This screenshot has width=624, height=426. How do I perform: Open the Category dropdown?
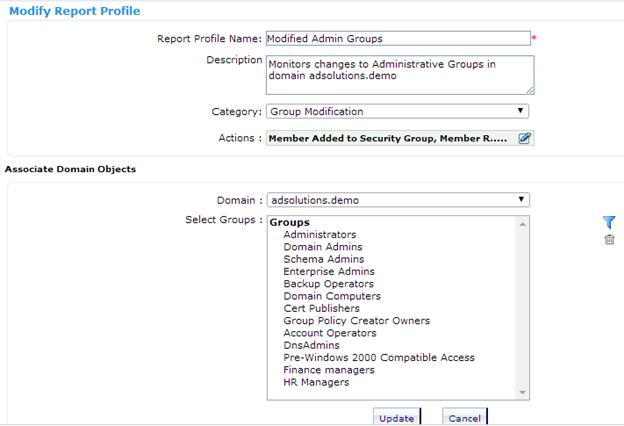pos(398,111)
